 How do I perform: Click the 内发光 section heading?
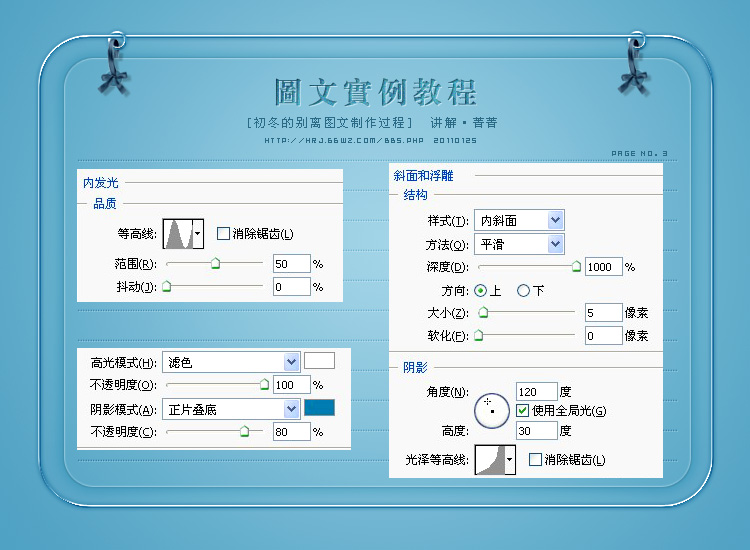click(x=100, y=183)
